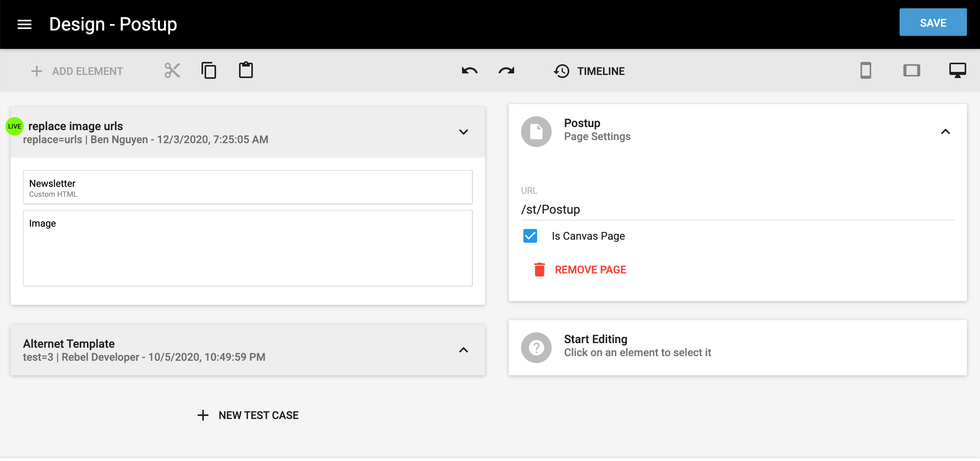Image resolution: width=980 pixels, height=461 pixels.
Task: Switch to desktop preview
Action: pos(957,71)
